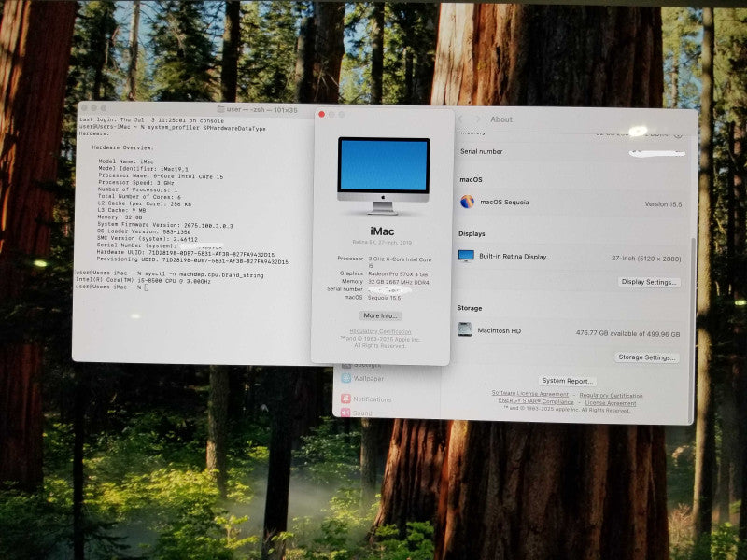Open the Software License Agreement link
747x560 pixels.
[529, 394]
